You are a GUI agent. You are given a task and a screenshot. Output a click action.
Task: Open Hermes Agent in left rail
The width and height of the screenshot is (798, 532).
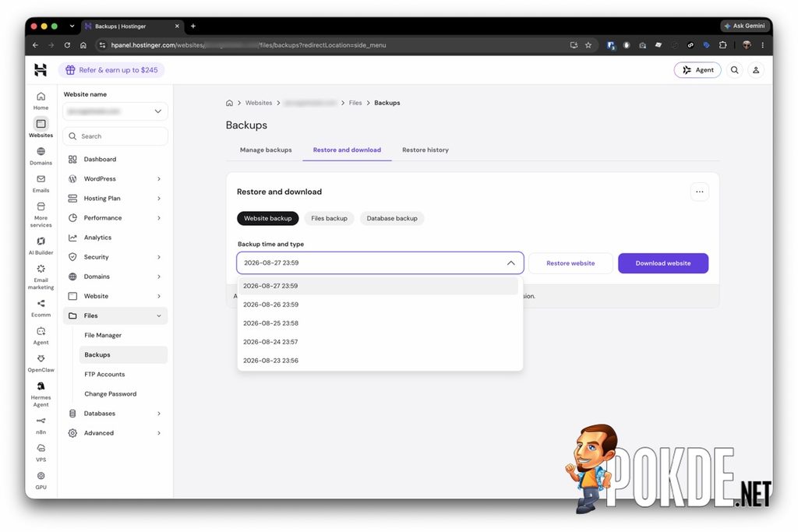click(41, 394)
